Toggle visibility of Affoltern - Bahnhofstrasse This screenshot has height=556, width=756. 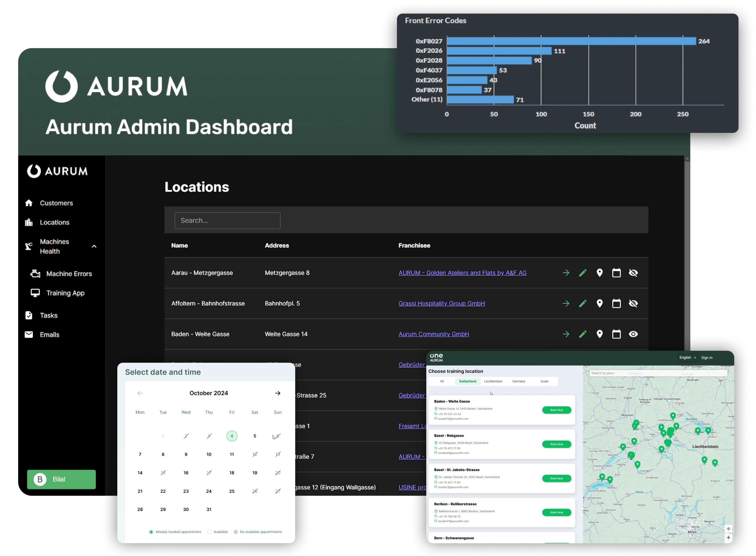point(633,304)
